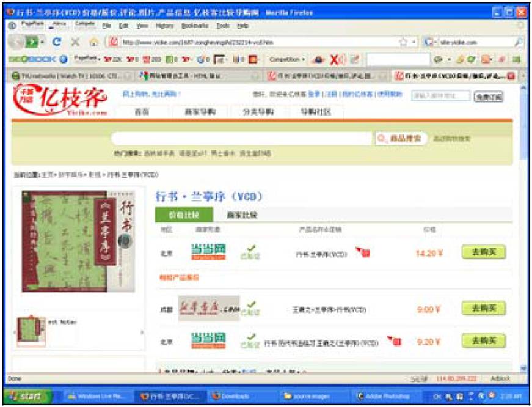Click the 商品搜索 search button

pos(401,139)
